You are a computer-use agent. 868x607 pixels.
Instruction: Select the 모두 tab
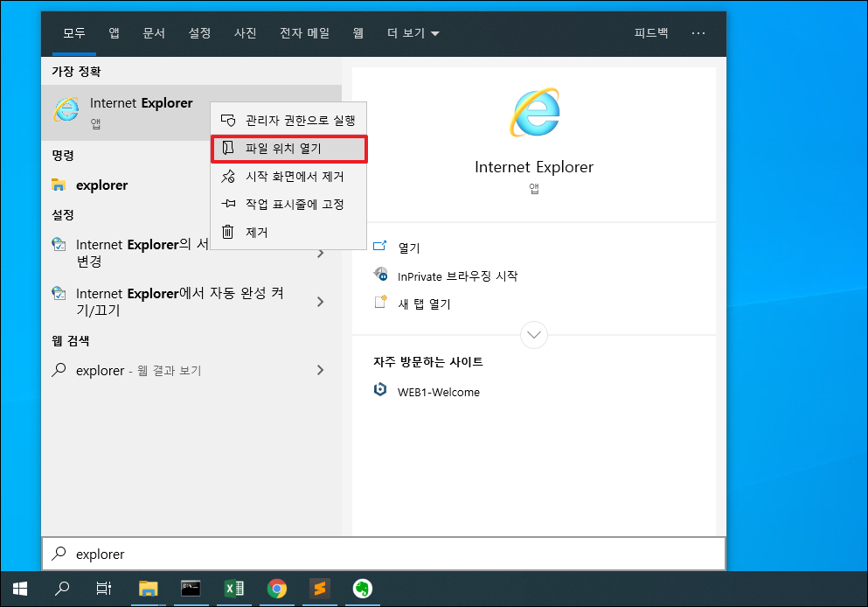74,33
